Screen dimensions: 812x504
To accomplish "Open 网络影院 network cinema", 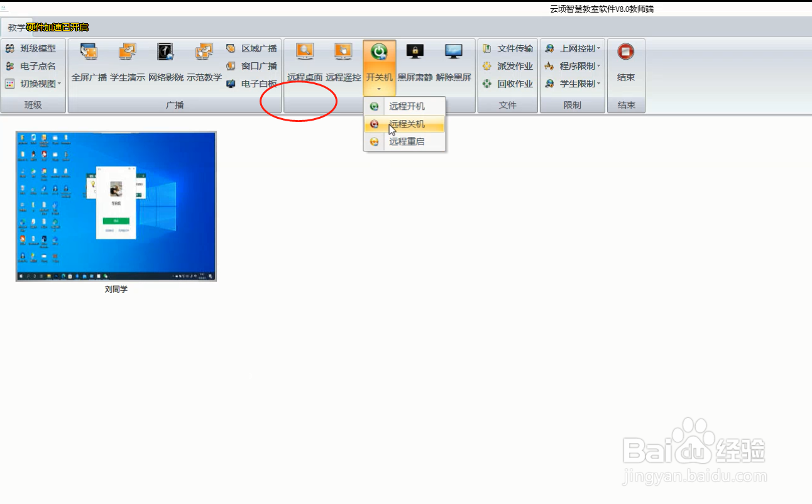I will coord(166,63).
